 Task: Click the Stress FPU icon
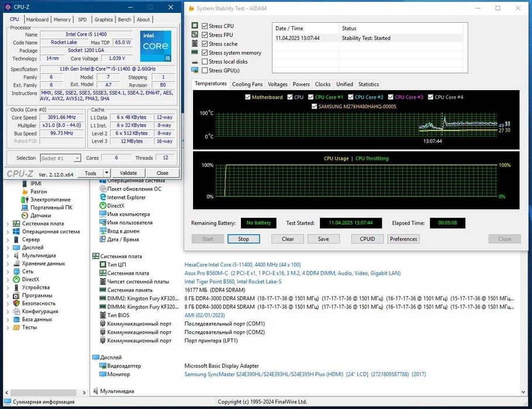(195, 34)
